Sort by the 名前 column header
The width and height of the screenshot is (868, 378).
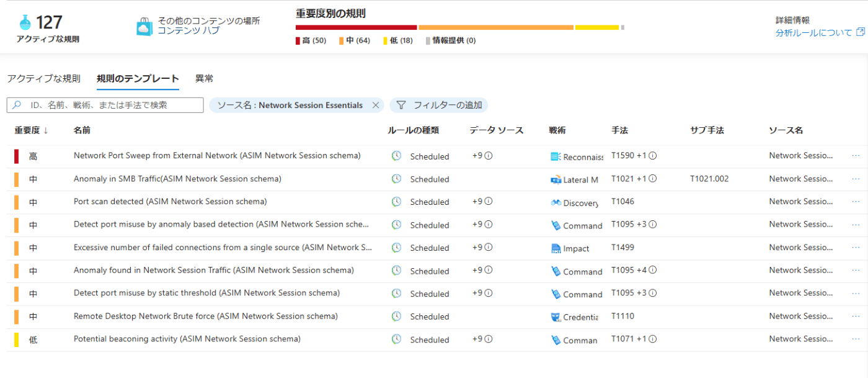pyautogui.click(x=82, y=130)
